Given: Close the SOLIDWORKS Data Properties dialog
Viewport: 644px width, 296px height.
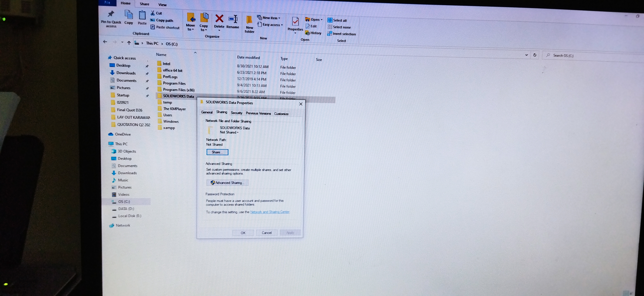Looking at the screenshot, I should pyautogui.click(x=301, y=104).
